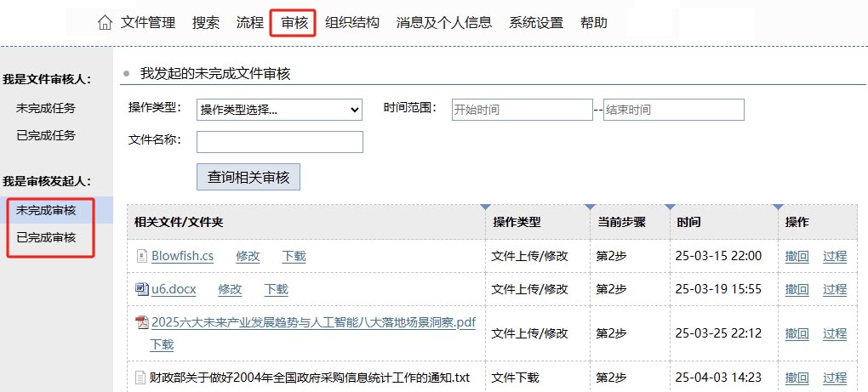Open the Blowfish.cs file link
Screen dimensions: 868x392
click(x=183, y=257)
